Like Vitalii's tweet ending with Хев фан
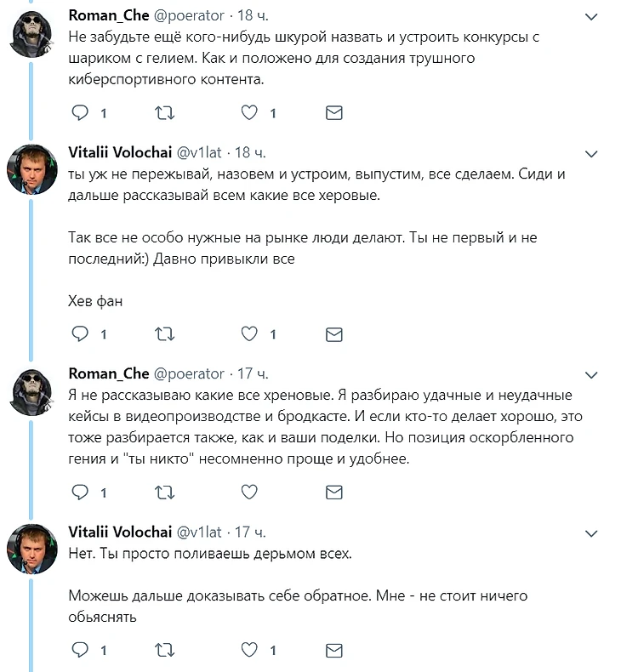The width and height of the screenshot is (621, 672). point(249,334)
